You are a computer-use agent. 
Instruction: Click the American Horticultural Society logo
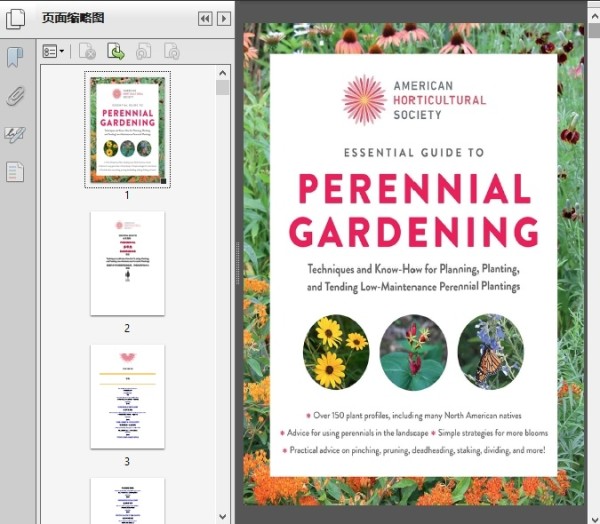(414, 100)
